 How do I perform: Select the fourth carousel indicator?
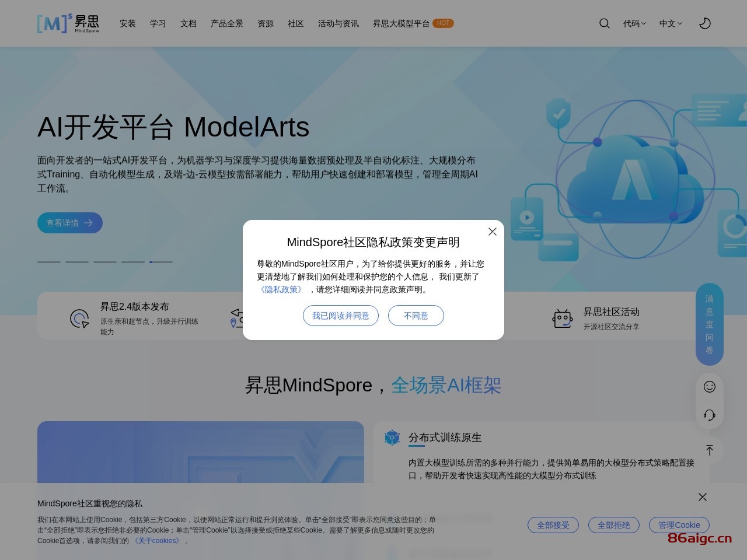point(133,262)
